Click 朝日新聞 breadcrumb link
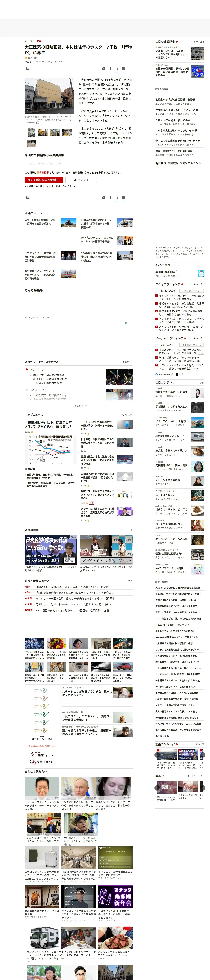210x980 pixels. [29, 41]
